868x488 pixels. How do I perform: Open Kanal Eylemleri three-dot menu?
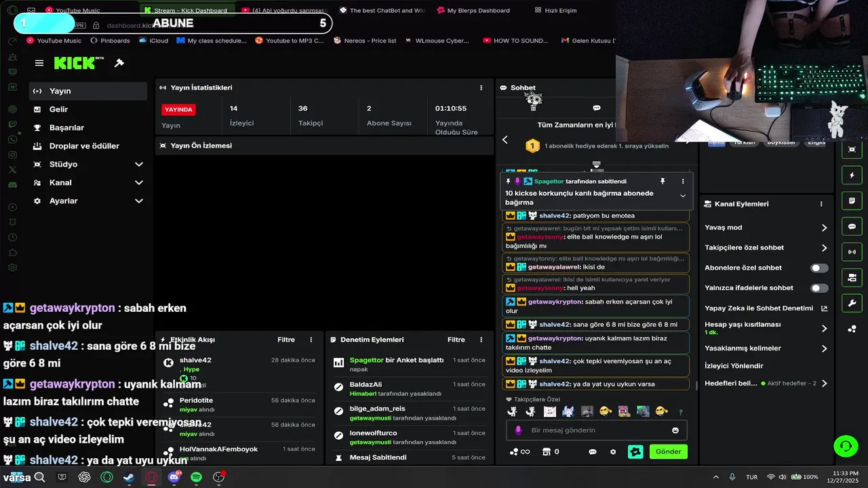pyautogui.click(x=821, y=203)
